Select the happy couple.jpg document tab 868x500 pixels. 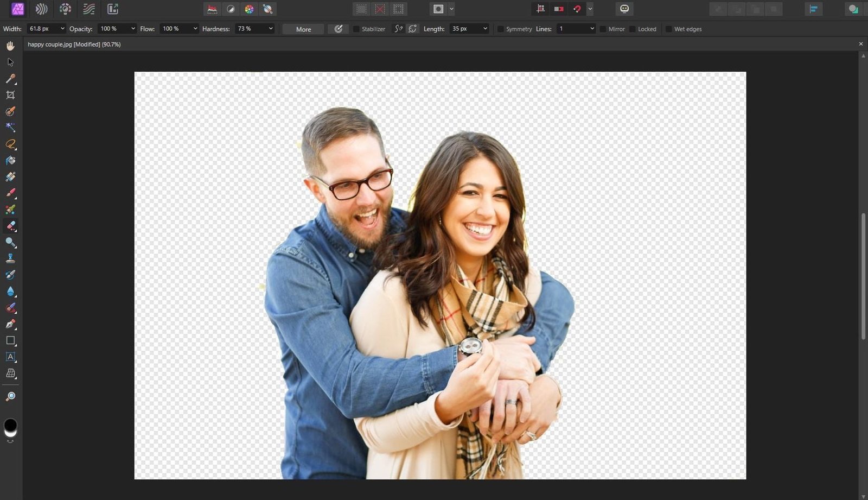(74, 45)
